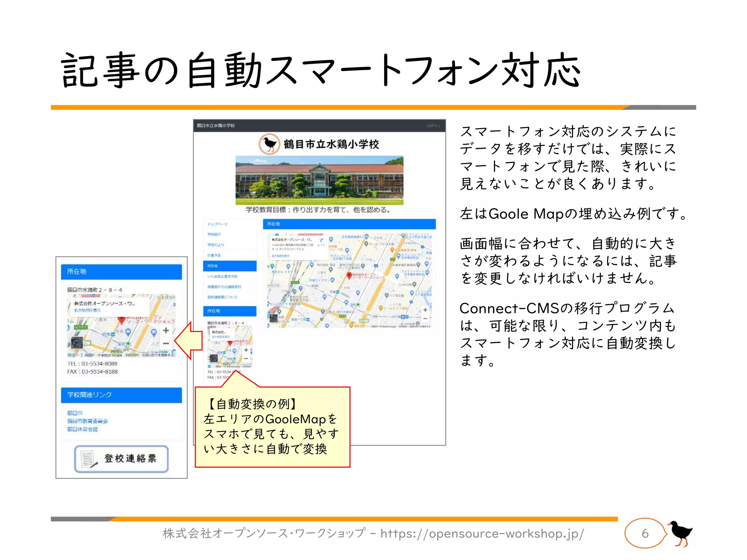Click the bird mascot in slide footer
Screen dimensions: 747x560
pyautogui.click(x=680, y=533)
